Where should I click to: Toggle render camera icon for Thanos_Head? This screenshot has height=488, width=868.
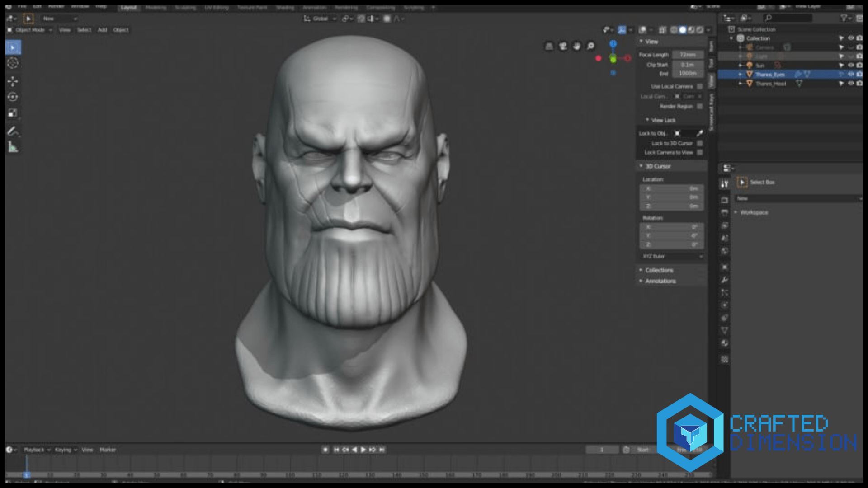point(859,84)
